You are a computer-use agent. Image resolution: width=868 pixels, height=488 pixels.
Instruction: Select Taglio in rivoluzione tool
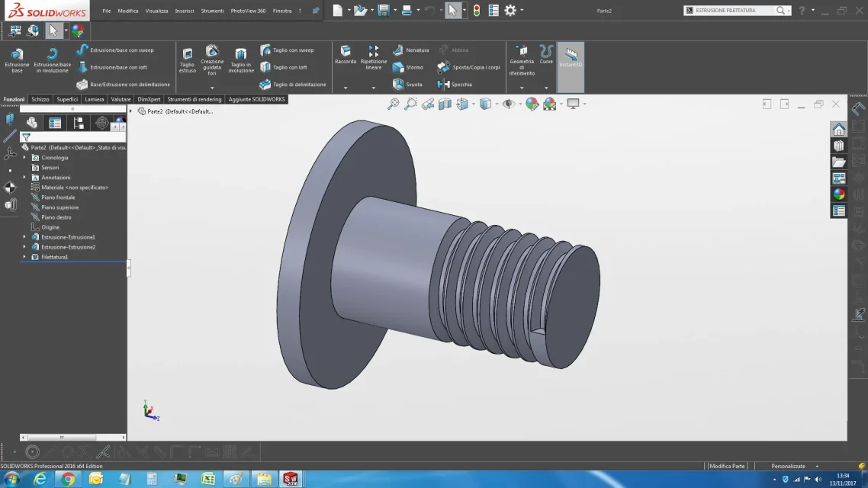point(241,59)
